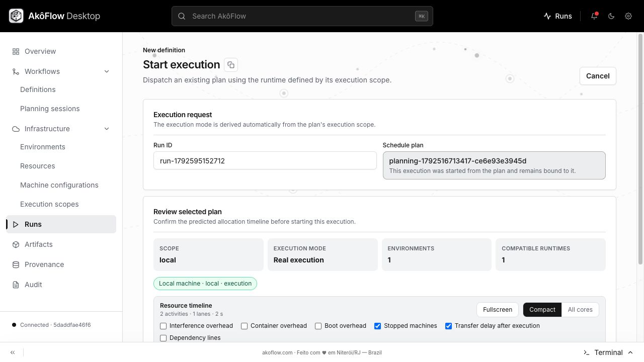Click the ENVIRONMENTS count card
The image size is (644, 362).
(437, 255)
